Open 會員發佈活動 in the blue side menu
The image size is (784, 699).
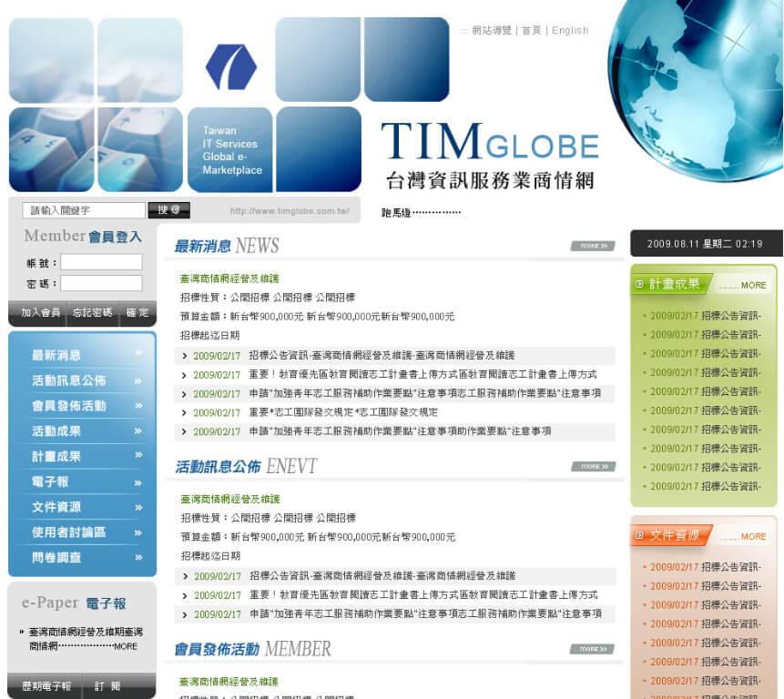coord(69,406)
